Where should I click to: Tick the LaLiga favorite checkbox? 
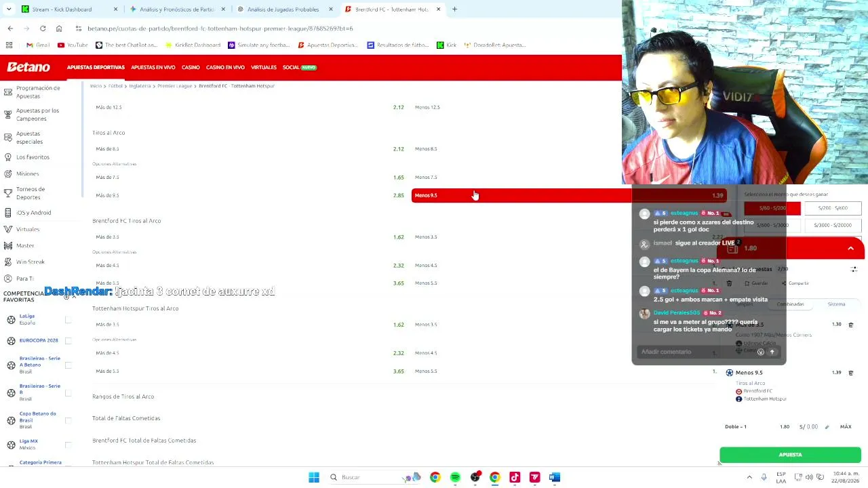[68, 319]
